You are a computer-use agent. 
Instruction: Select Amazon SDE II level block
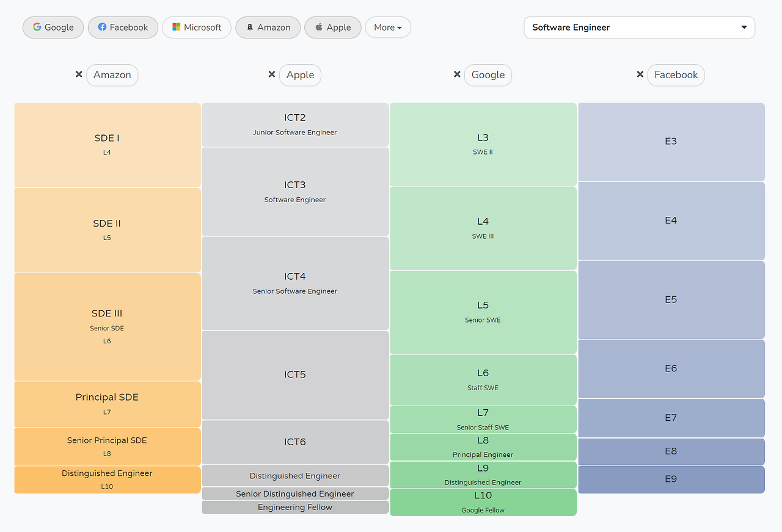(x=108, y=230)
